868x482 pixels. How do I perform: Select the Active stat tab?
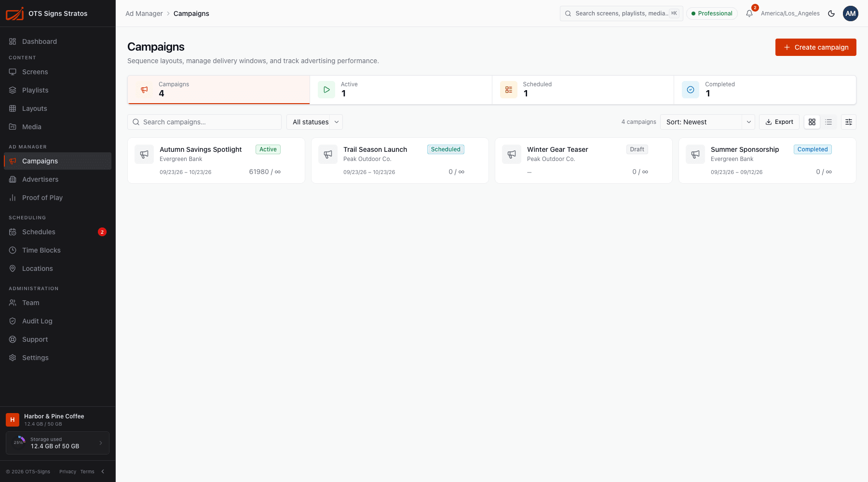point(401,90)
